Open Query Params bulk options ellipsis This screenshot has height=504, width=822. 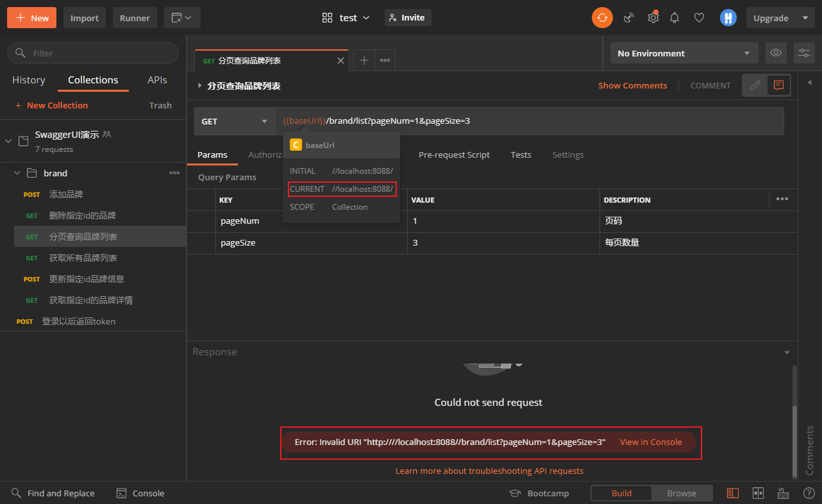click(782, 199)
